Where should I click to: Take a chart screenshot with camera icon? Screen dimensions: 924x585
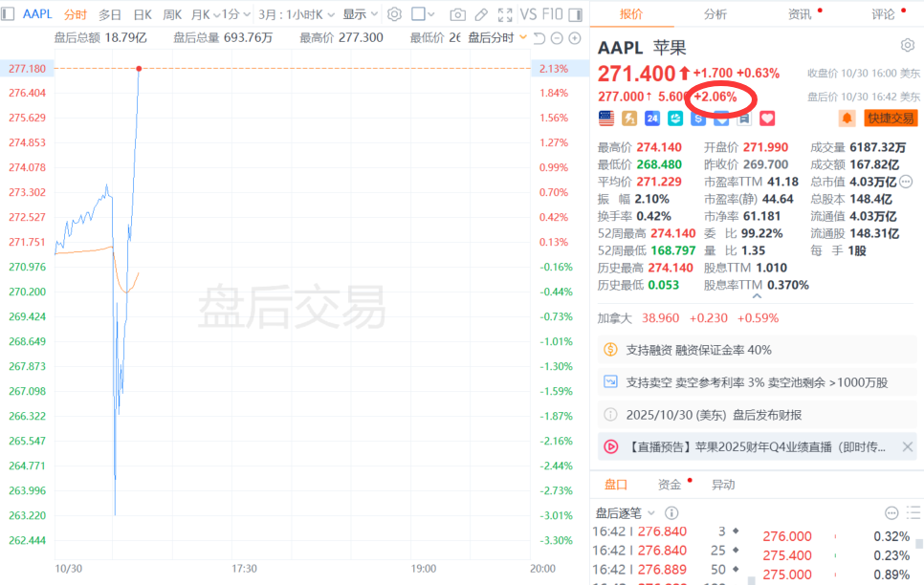[x=458, y=14]
